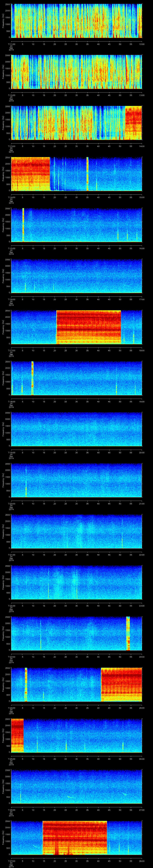This screenshot has width=153, height=868.
Task: Pick the 35-second broadband burst in 7:14 spectrogram
Action: click(87, 174)
